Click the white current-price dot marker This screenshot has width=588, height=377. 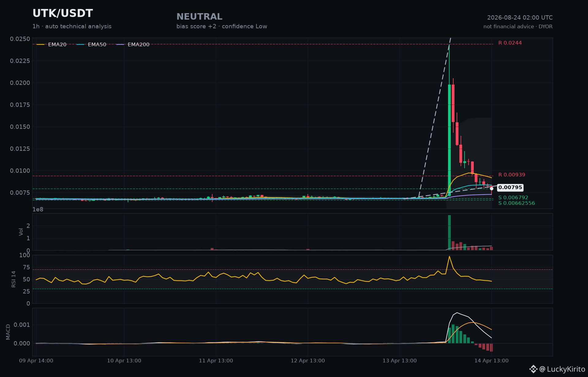492,188
